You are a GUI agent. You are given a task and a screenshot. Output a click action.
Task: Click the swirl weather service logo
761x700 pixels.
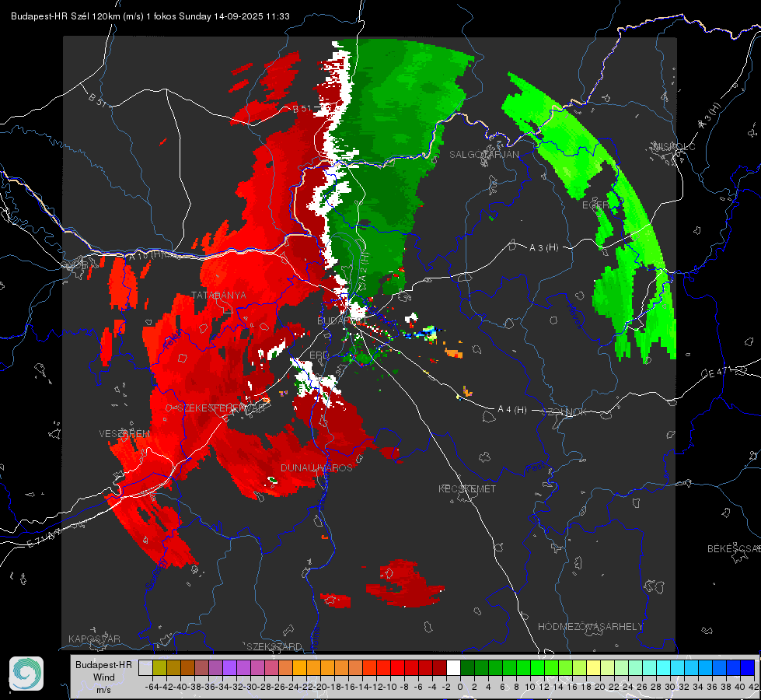26,674
